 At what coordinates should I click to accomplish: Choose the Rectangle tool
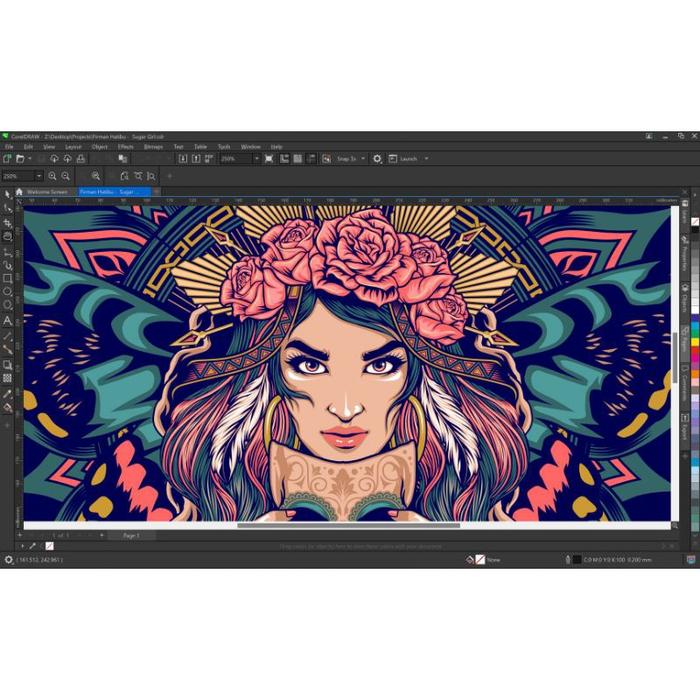point(7,278)
